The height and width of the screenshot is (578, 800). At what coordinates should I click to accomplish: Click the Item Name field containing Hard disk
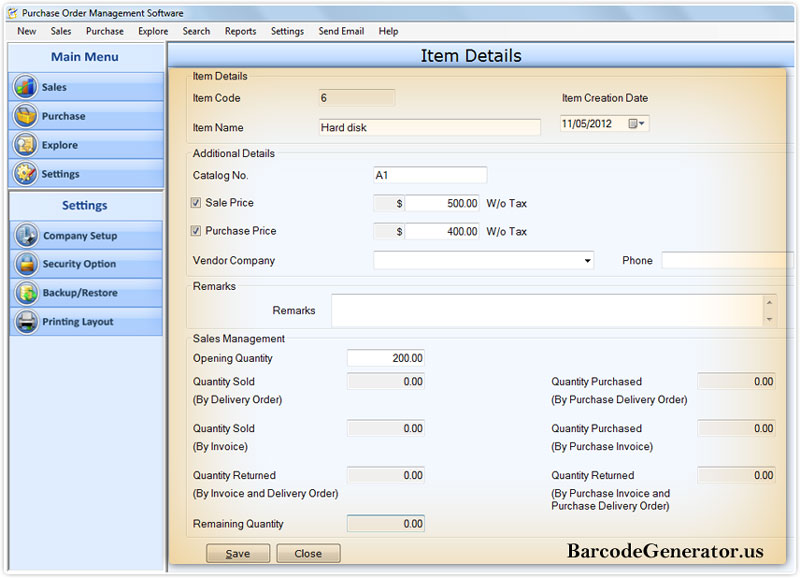(430, 128)
